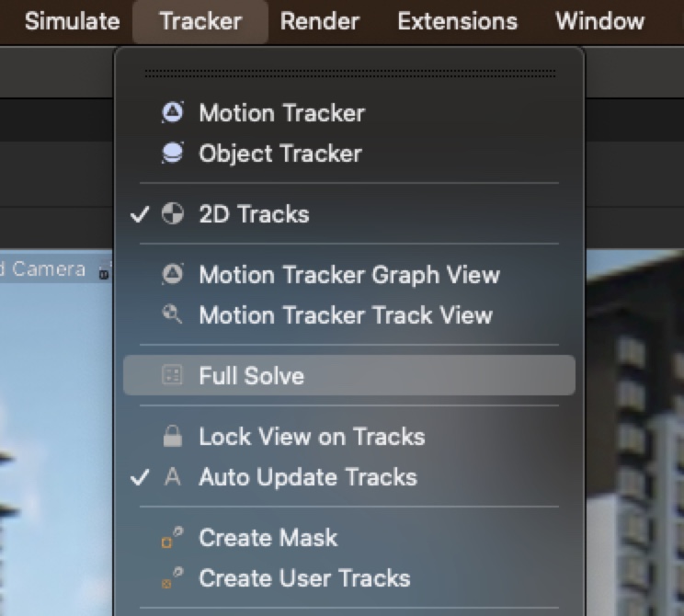Choose Create User Tracks entry
The image size is (684, 616).
(x=303, y=578)
